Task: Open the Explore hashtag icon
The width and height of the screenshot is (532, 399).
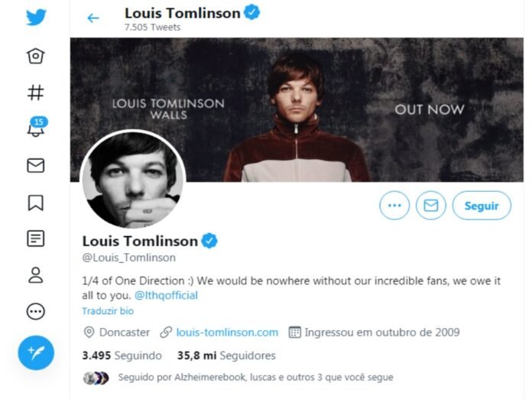Action: pos(36,92)
